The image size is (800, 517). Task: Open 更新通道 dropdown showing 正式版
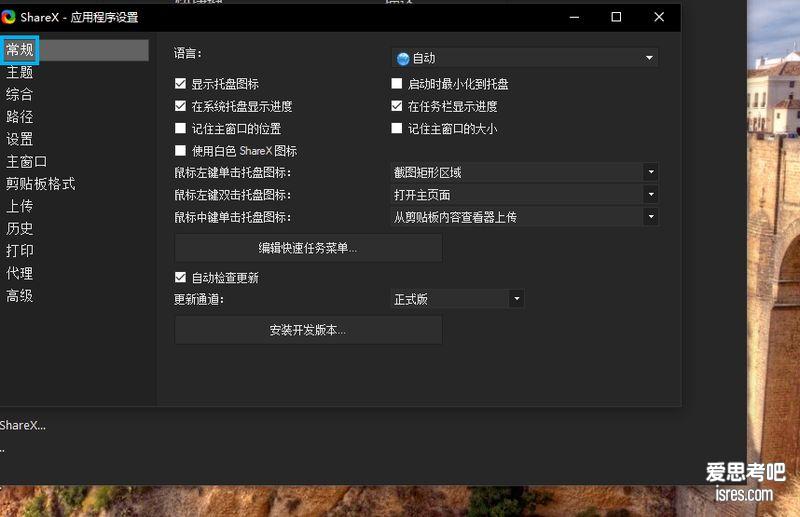coord(457,299)
